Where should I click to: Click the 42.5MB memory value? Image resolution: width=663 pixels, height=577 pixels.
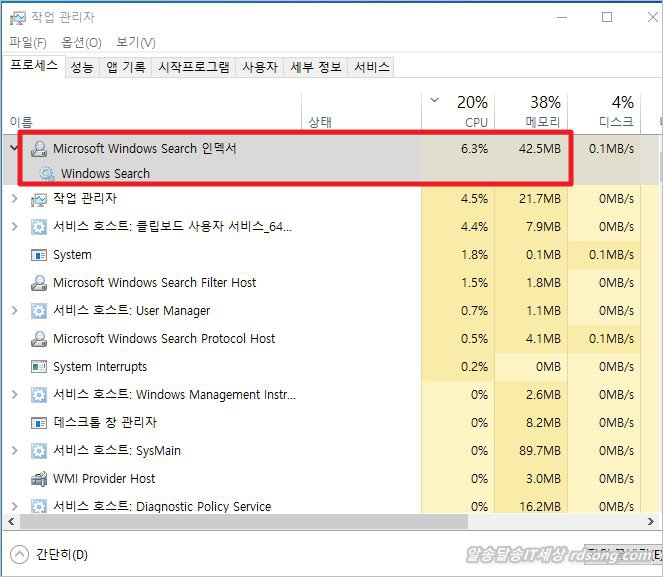pyautogui.click(x=540, y=149)
